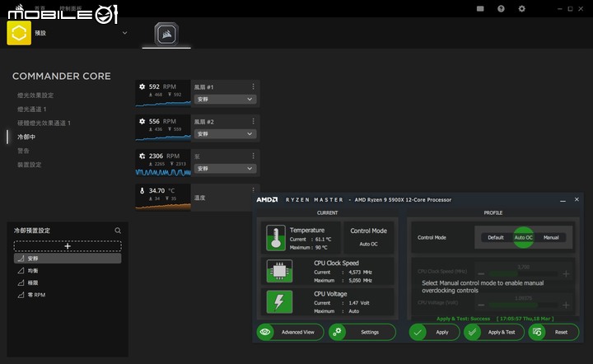593x364 pixels.
Task: Open the iCUE message icon in title bar
Action: coord(480,9)
